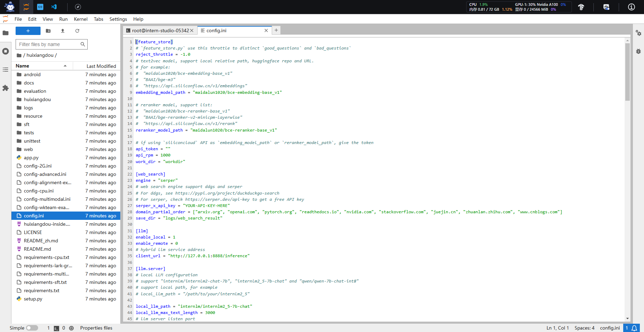Click the terminal count icon in status bar
The width and height of the screenshot is (644, 332).
[56, 328]
